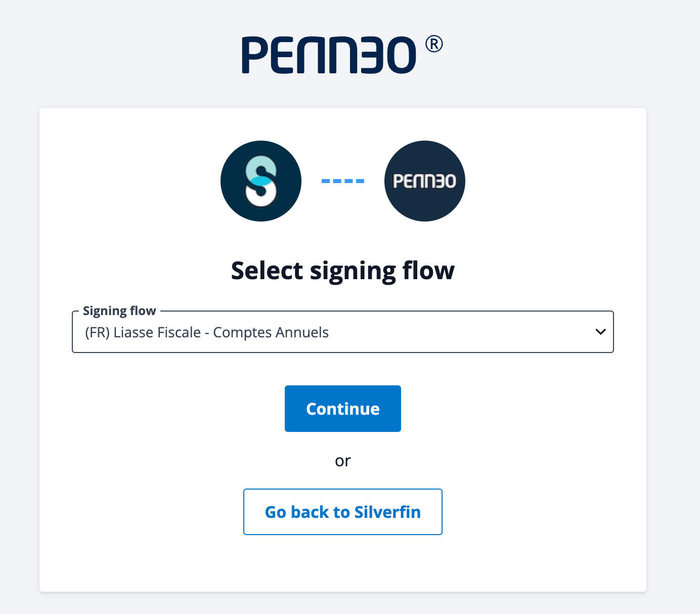700x614 pixels.
Task: Go back to Silverfin
Action: tap(343, 512)
